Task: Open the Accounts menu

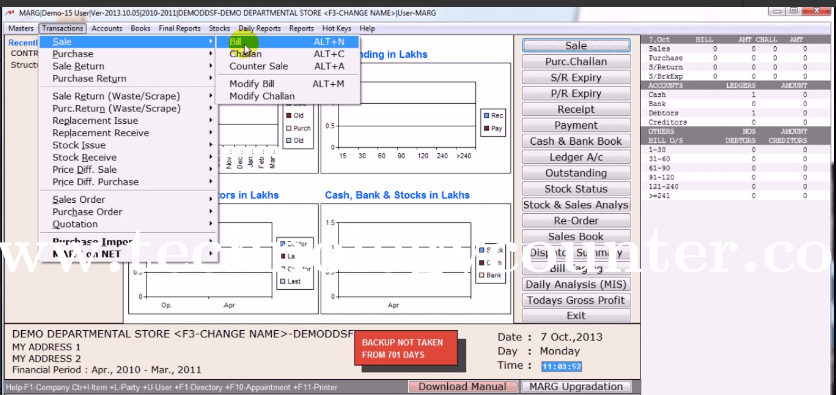Action: (107, 28)
